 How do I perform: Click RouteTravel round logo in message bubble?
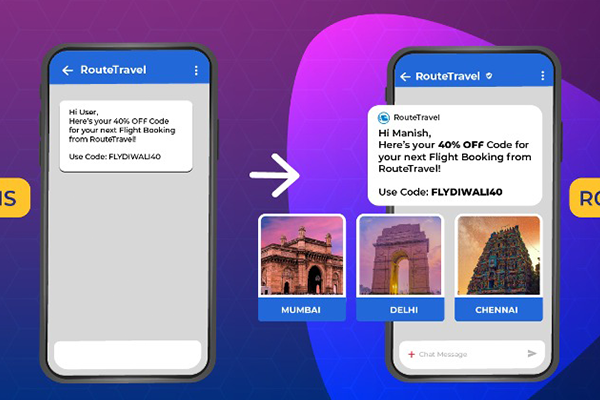pyautogui.click(x=384, y=118)
